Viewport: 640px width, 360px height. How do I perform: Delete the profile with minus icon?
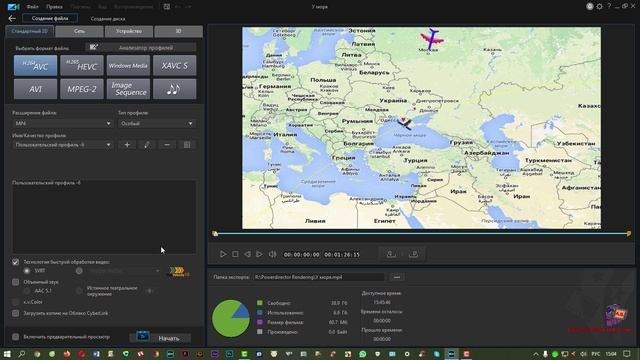pos(167,145)
